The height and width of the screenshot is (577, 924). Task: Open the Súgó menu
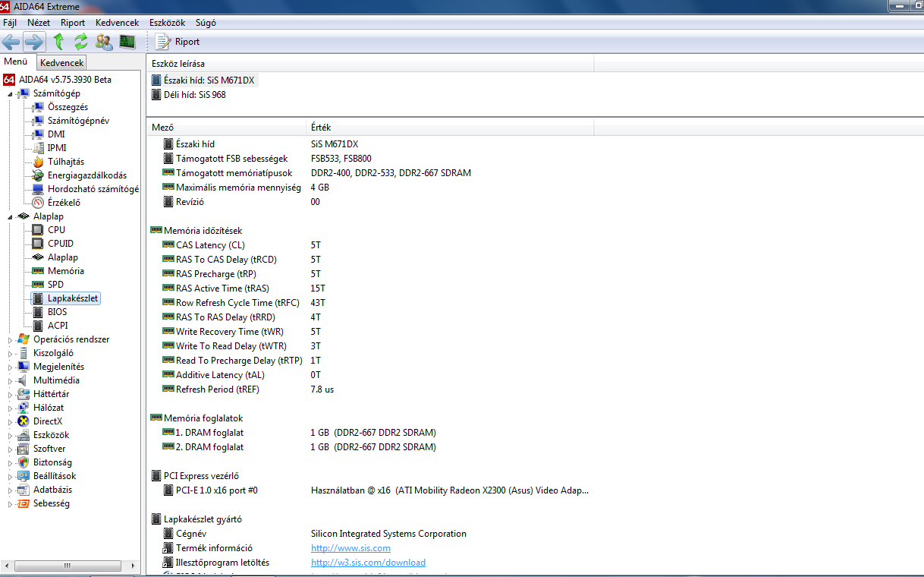click(206, 23)
